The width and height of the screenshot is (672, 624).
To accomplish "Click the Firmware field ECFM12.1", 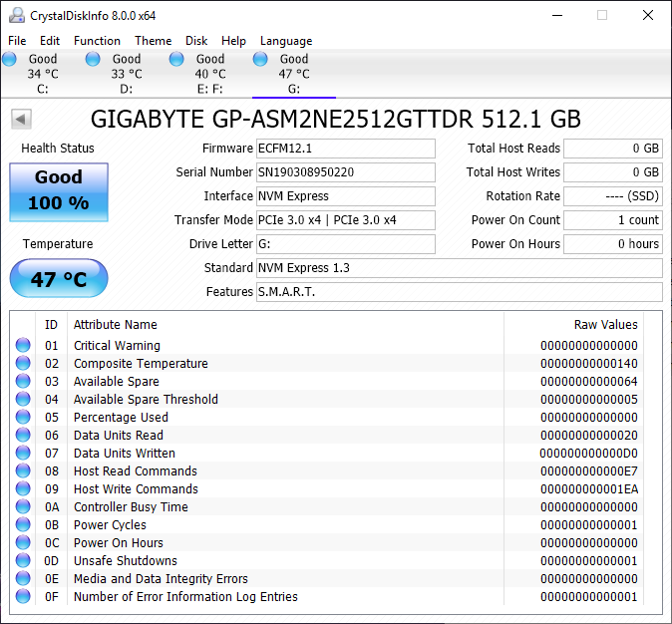I will click(346, 149).
